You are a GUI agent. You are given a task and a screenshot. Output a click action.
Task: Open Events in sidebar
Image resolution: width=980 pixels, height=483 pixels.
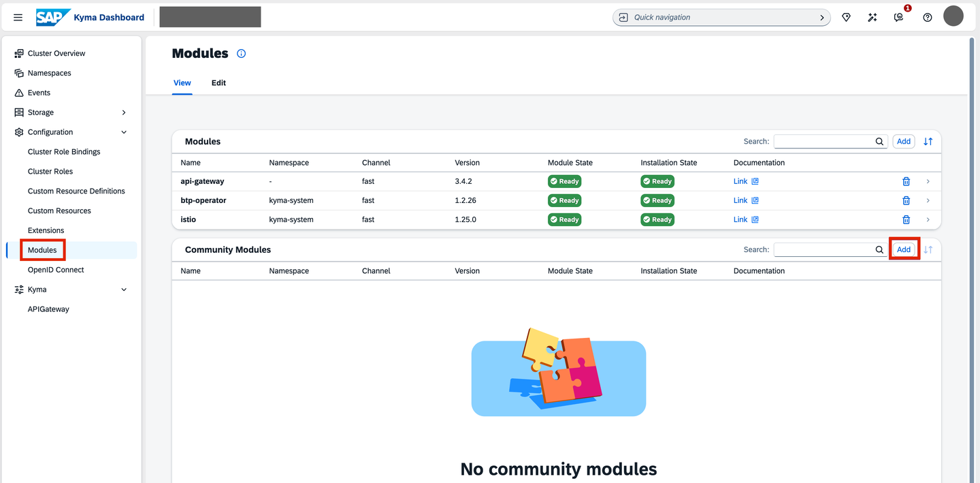[x=39, y=93]
